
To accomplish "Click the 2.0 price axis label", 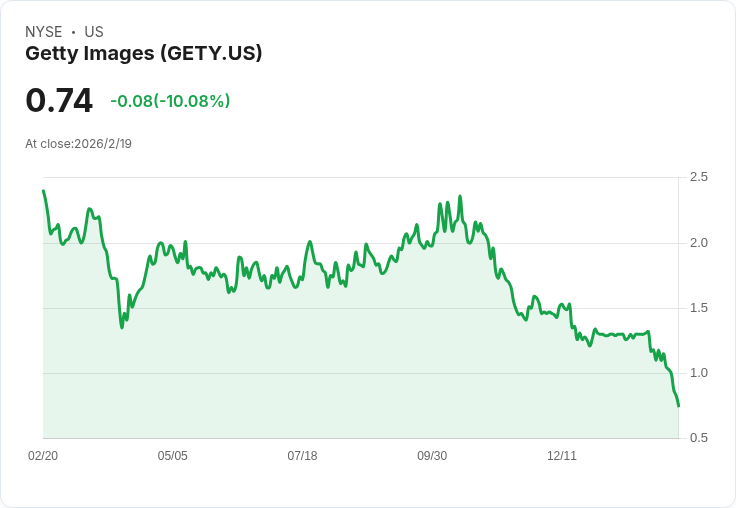I will (x=698, y=243).
